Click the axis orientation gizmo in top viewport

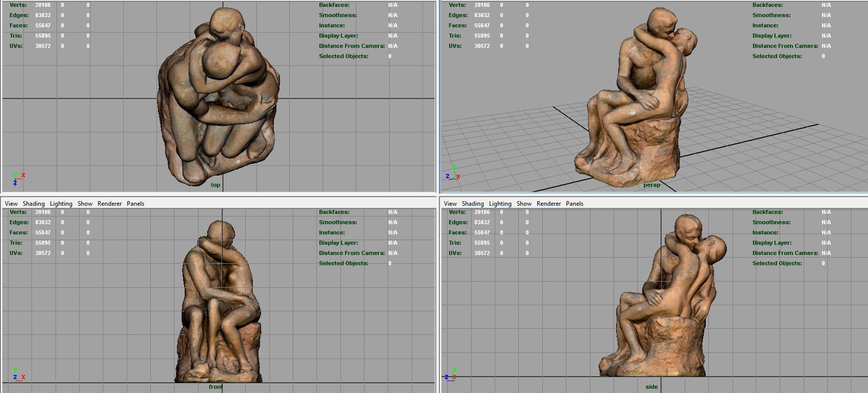[x=19, y=179]
